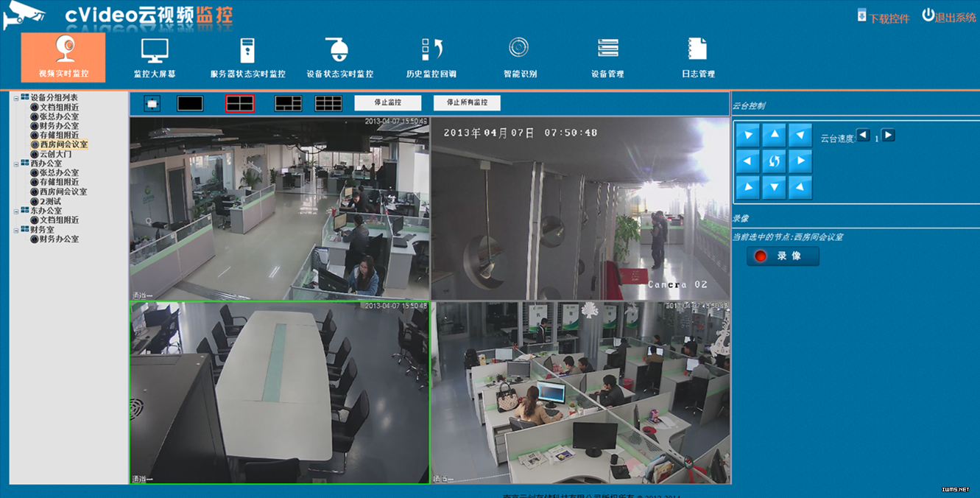This screenshot has width=980, height=498.
Task: Open the 监控大屏幕 monitor wall module
Action: tap(155, 58)
